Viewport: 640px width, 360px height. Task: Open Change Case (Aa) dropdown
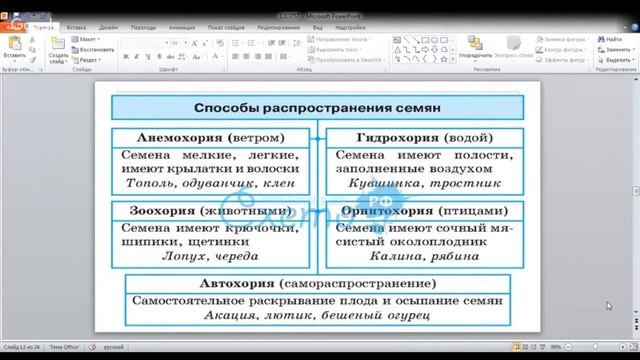point(197,57)
